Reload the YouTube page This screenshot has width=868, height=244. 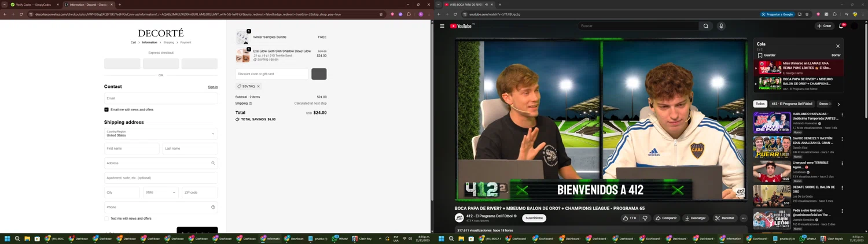pyautogui.click(x=455, y=14)
